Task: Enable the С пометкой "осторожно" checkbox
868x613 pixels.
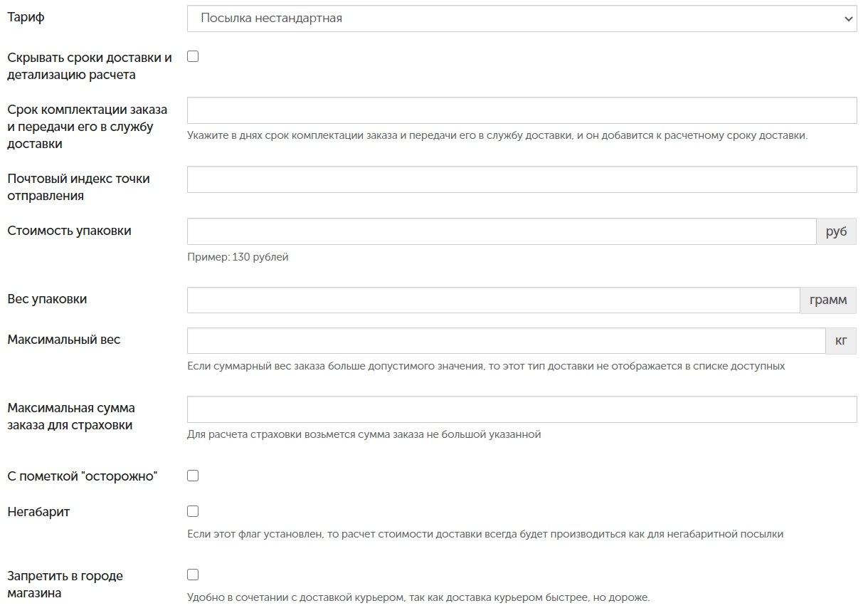Action: pos(193,476)
